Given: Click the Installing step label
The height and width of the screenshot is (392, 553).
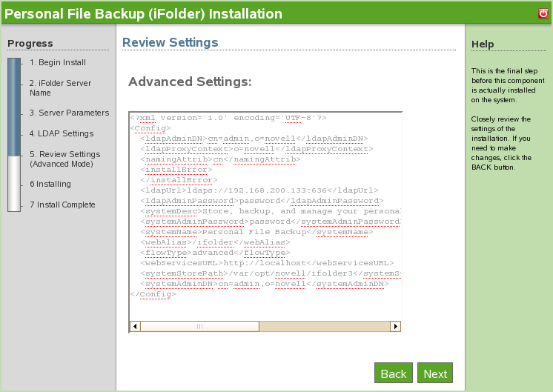Looking at the screenshot, I should 50,184.
